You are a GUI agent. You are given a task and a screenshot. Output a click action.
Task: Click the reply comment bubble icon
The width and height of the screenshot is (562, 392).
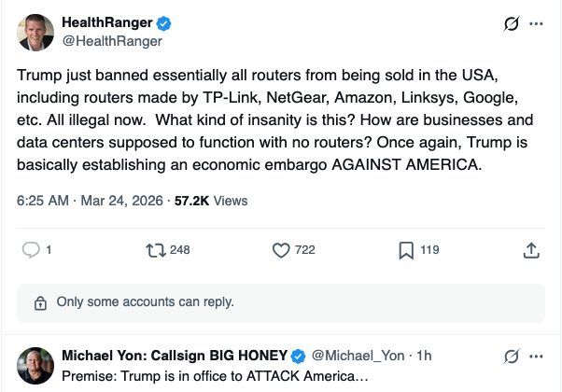point(30,249)
